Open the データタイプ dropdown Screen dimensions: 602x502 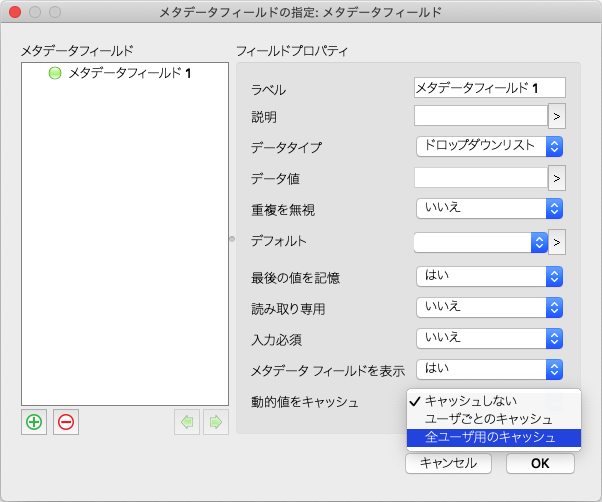[x=489, y=146]
